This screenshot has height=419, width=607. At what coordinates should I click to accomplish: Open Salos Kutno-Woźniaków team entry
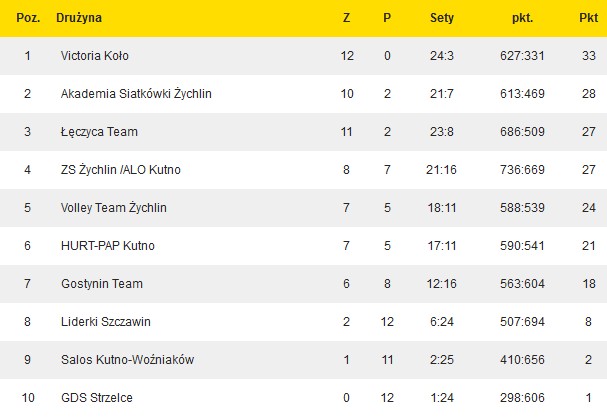tap(129, 360)
